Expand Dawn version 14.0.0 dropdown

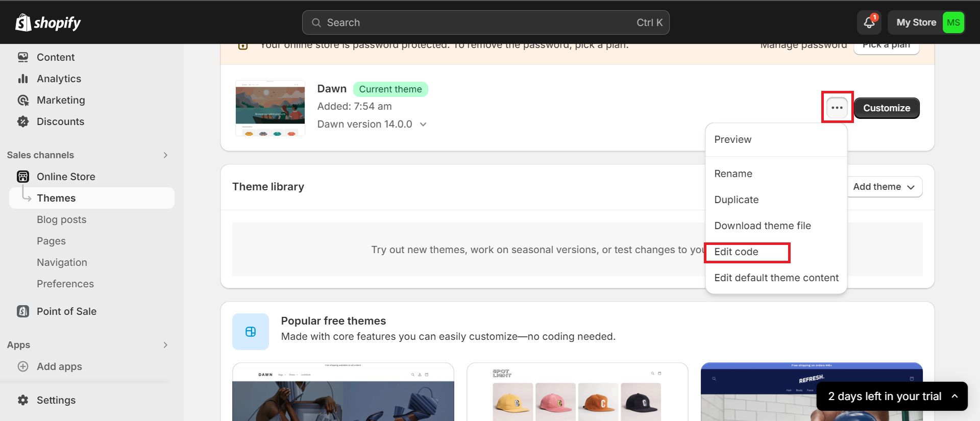[x=423, y=124]
